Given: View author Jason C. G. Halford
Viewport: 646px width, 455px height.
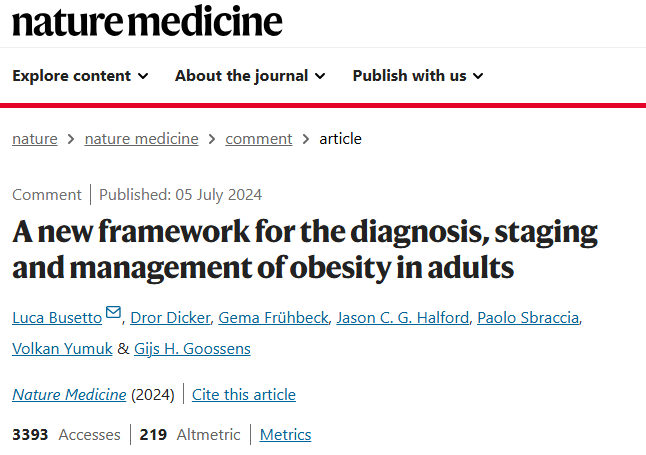Looking at the screenshot, I should click(x=403, y=318).
